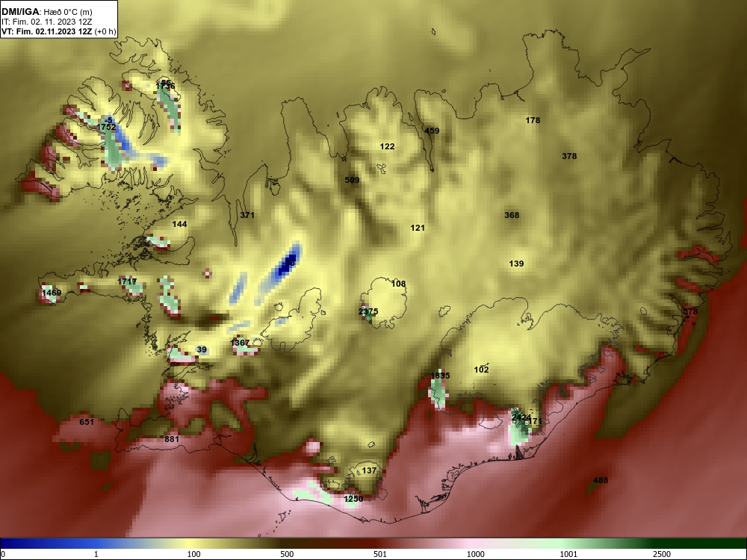
Task: Click the 0 label on the color scale
Action: [2, 554]
